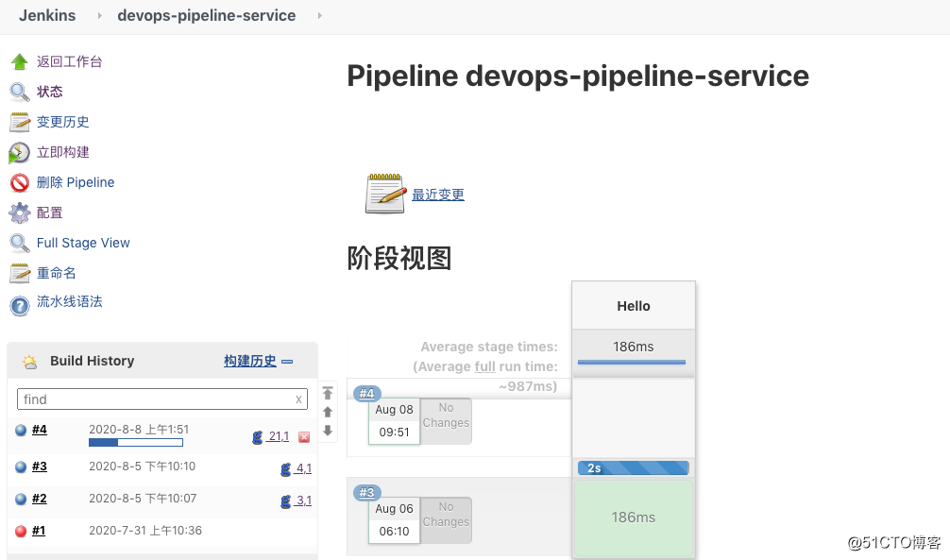Open 构建历史 trend link
This screenshot has height=560, width=950.
click(x=249, y=361)
